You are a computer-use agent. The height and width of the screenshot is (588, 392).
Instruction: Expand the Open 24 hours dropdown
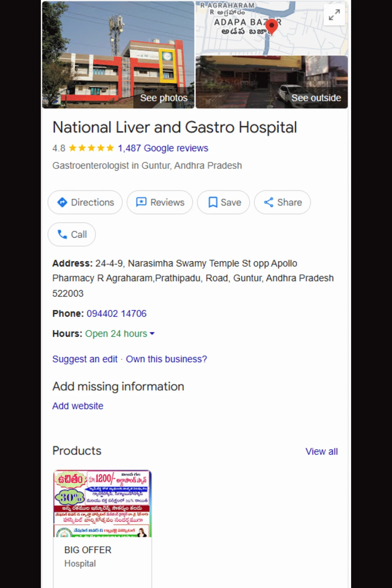(152, 334)
